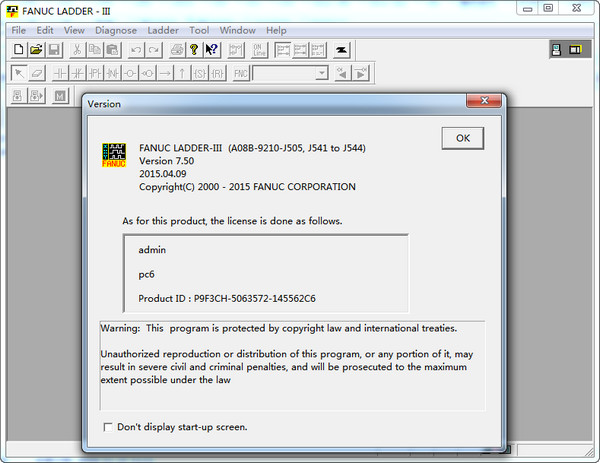Insert reset coil (R) symbol
The width and height of the screenshot is (600, 463).
218,73
